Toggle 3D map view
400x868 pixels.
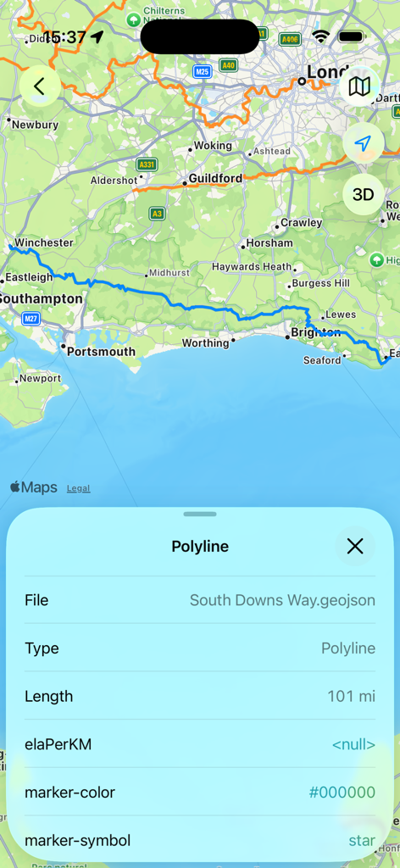click(x=363, y=195)
